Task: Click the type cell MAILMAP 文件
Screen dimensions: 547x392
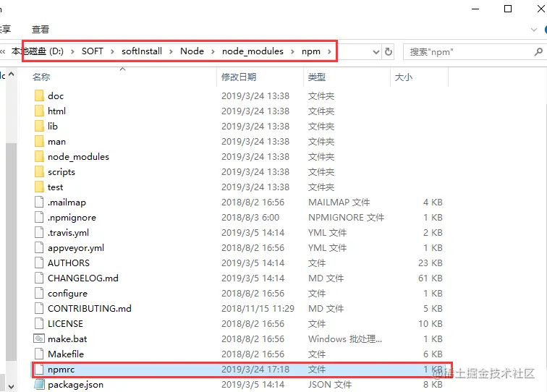Action: (x=339, y=202)
